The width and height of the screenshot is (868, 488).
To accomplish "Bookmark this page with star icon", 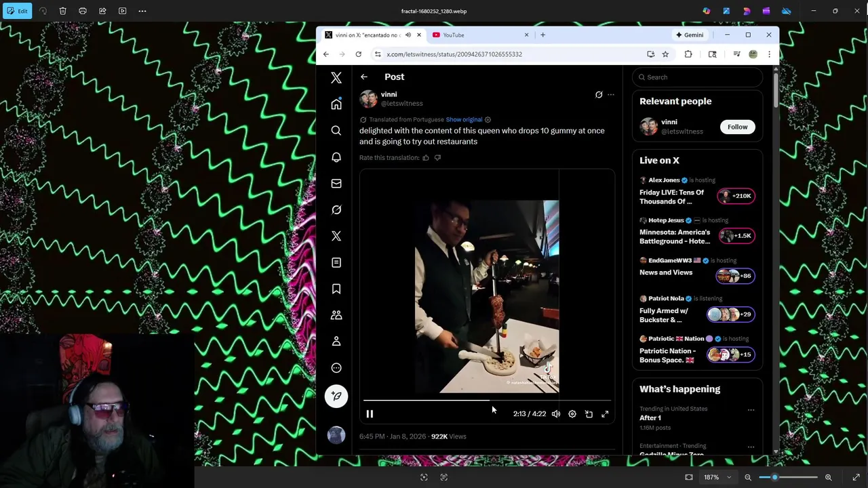I will tap(665, 54).
